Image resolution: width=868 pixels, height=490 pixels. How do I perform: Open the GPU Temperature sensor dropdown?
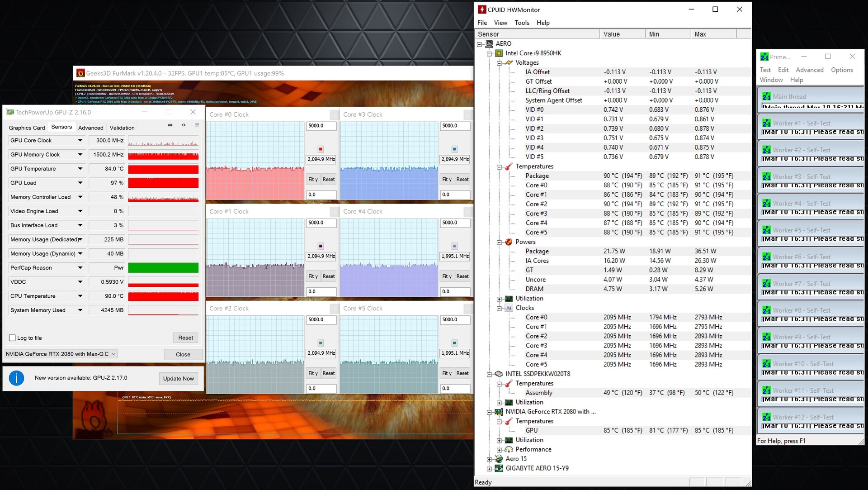[80, 169]
